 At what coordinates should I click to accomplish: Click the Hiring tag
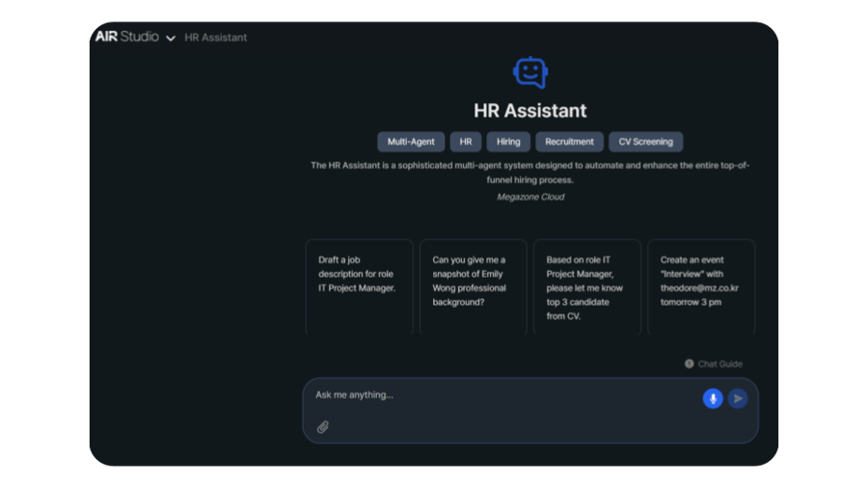(x=508, y=142)
